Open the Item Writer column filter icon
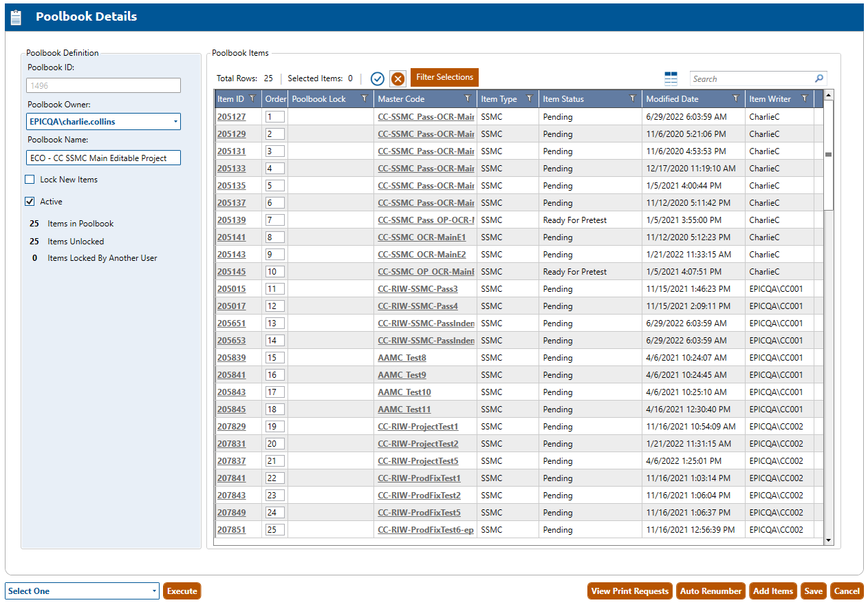Viewport: 868px width, 605px height. (x=804, y=99)
